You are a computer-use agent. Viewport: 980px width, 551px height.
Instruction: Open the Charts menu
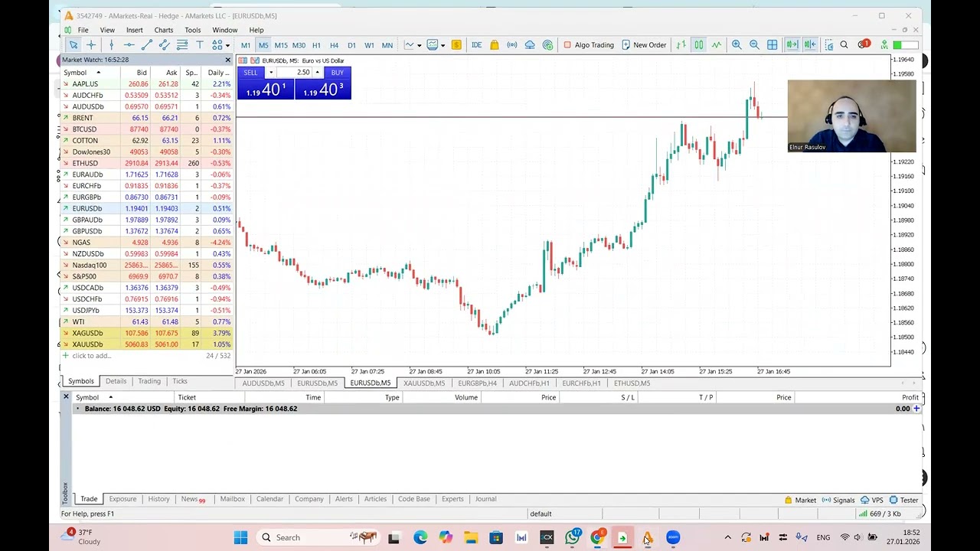(163, 31)
